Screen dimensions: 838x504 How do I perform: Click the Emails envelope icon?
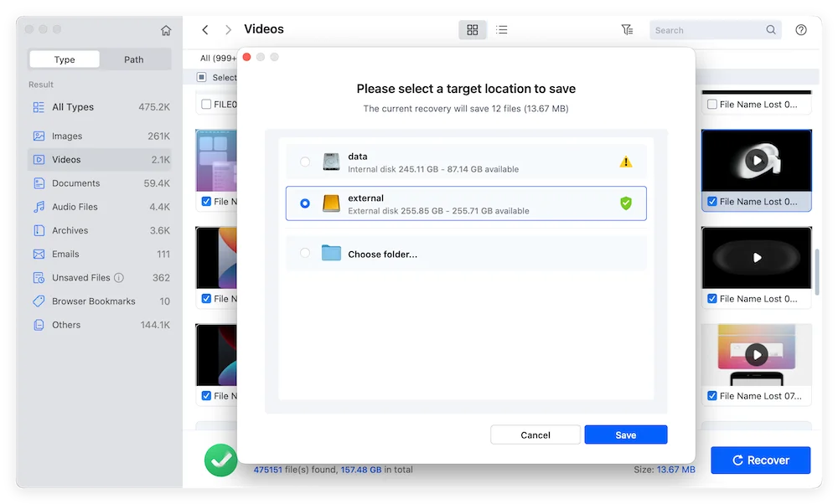pos(39,255)
